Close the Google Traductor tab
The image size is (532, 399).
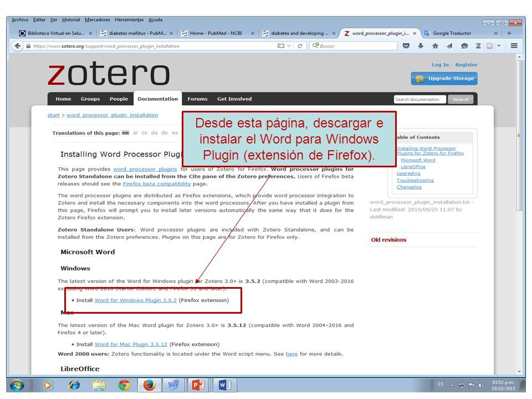[x=495, y=33]
